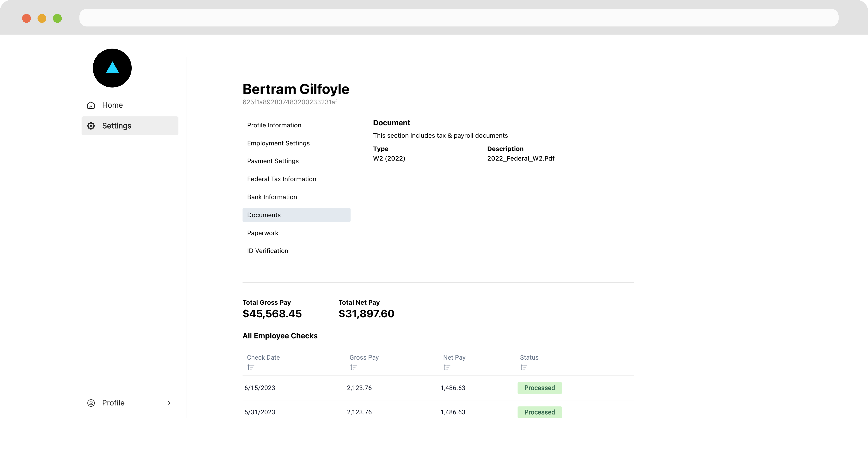Click the Profile user icon
This screenshot has width=868, height=476.
[91, 403]
